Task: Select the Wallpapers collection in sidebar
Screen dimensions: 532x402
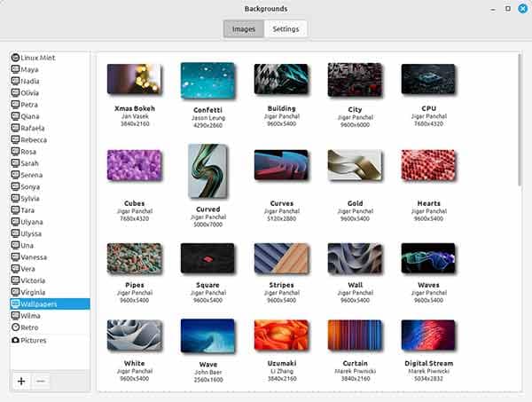Action: point(50,303)
